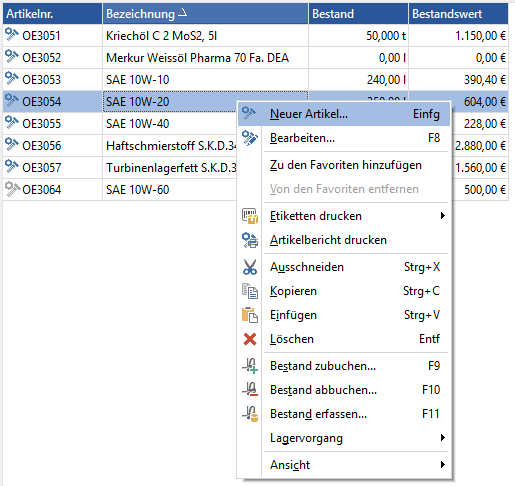
Task: Click the article icon of row OE3064
Action: (x=12, y=189)
